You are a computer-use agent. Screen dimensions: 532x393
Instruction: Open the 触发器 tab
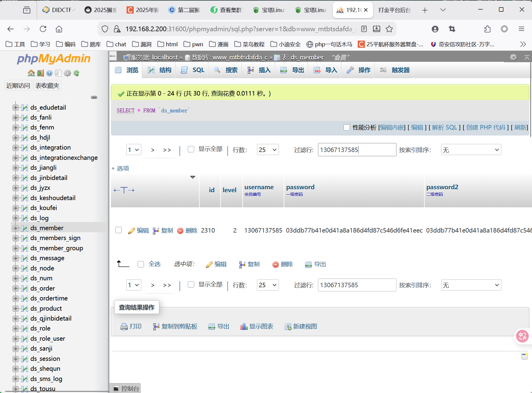tap(395, 70)
